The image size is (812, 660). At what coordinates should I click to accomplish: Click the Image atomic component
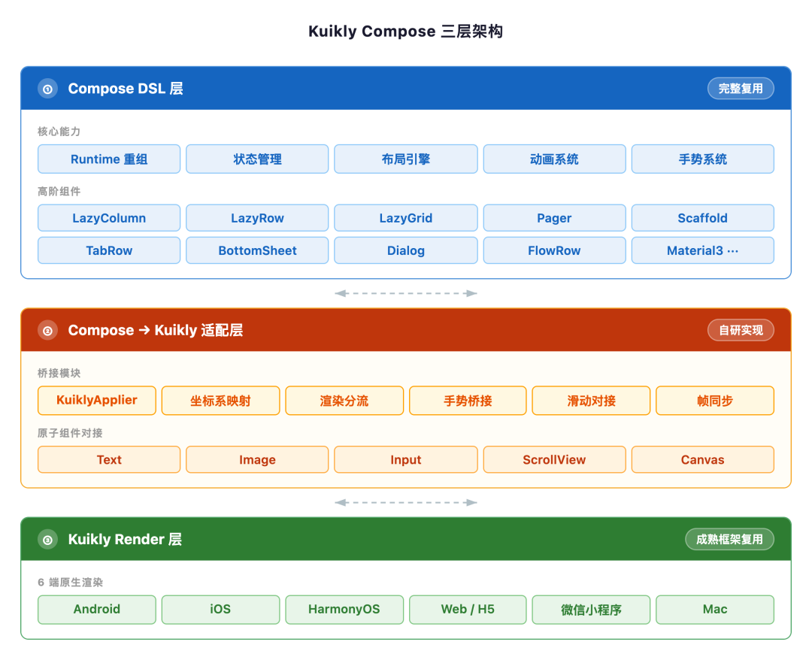tap(257, 460)
